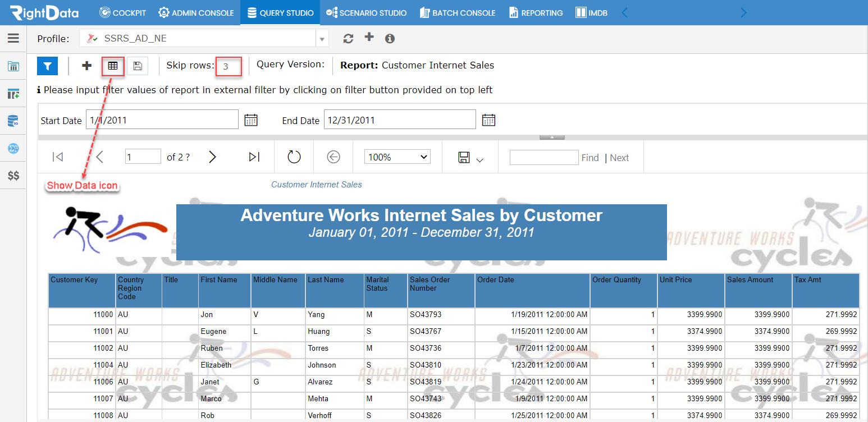Open the Admin Console tab
868x422 pixels.
196,12
